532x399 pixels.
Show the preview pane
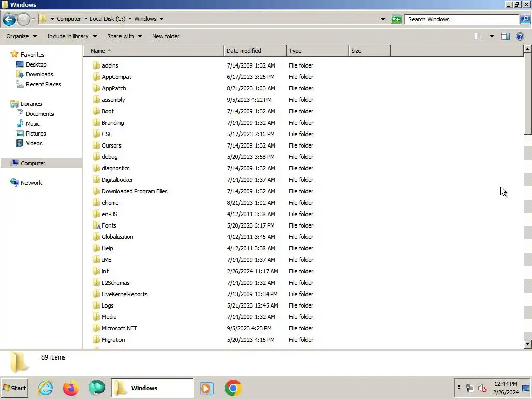click(506, 36)
